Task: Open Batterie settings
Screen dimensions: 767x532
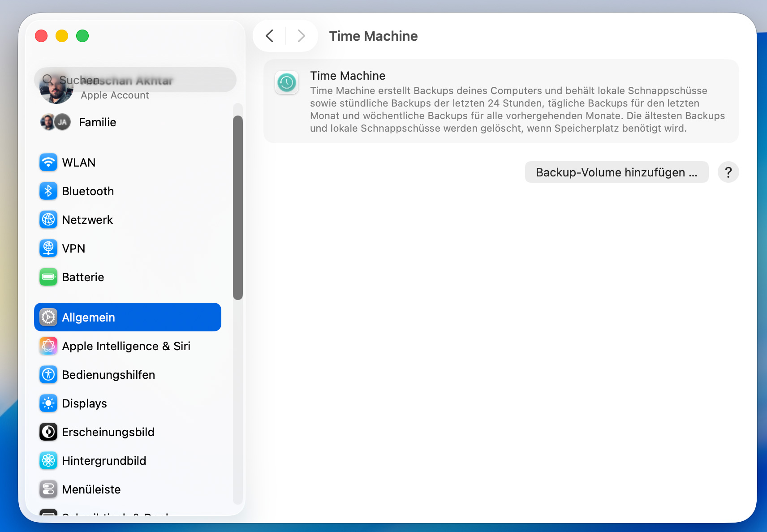Action: (128, 277)
